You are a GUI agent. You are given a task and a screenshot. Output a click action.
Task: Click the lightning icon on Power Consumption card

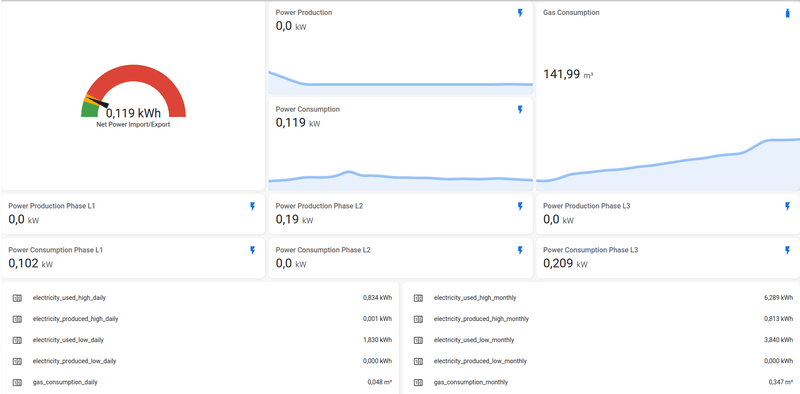pyautogui.click(x=520, y=110)
